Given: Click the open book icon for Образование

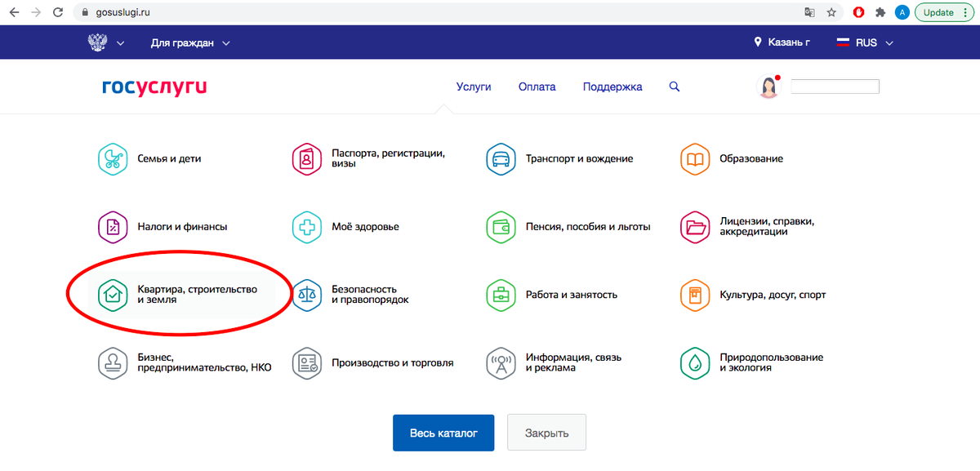Looking at the screenshot, I should click(695, 159).
